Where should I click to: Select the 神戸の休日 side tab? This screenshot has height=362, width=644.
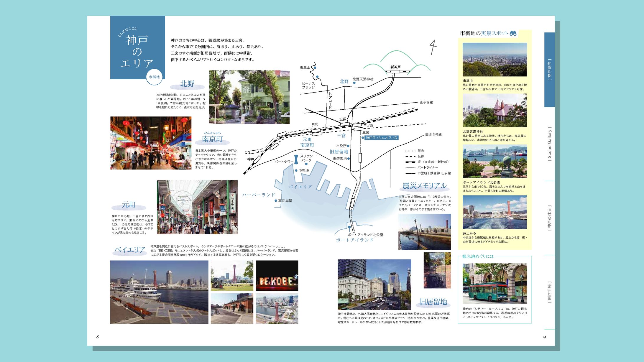(549, 218)
